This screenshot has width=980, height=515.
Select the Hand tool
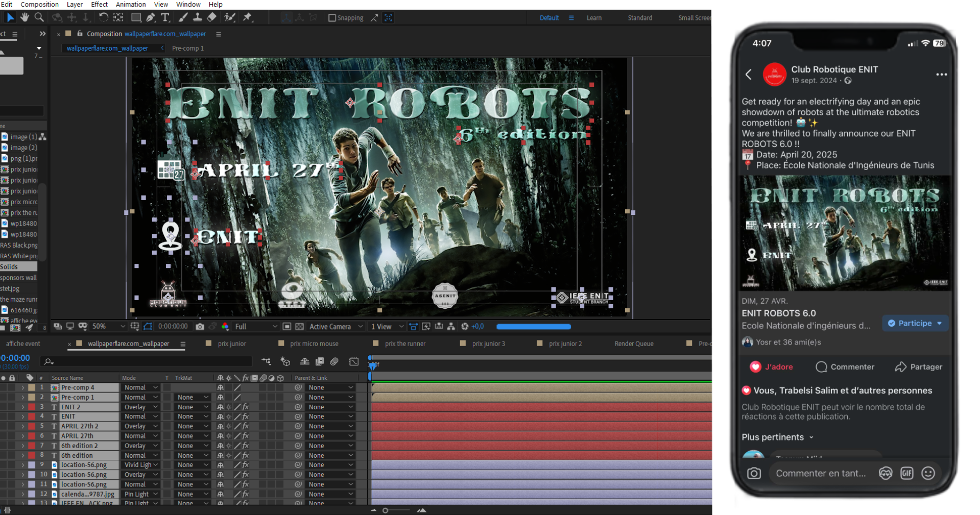point(25,17)
